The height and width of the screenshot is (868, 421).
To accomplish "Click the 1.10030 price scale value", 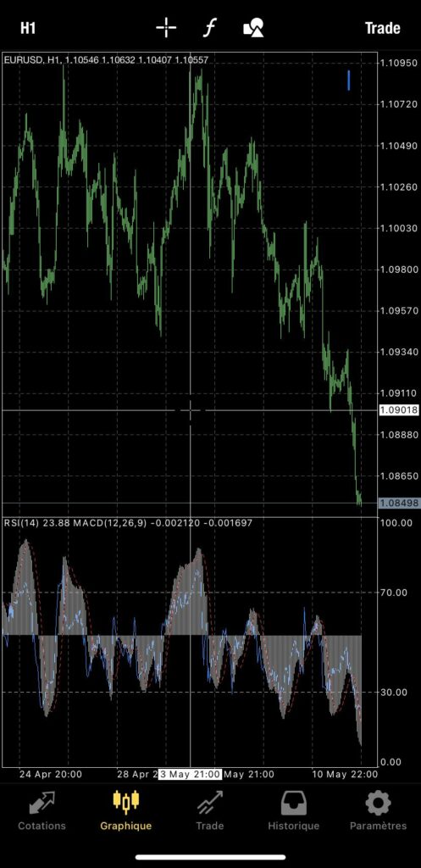I will pos(399,228).
